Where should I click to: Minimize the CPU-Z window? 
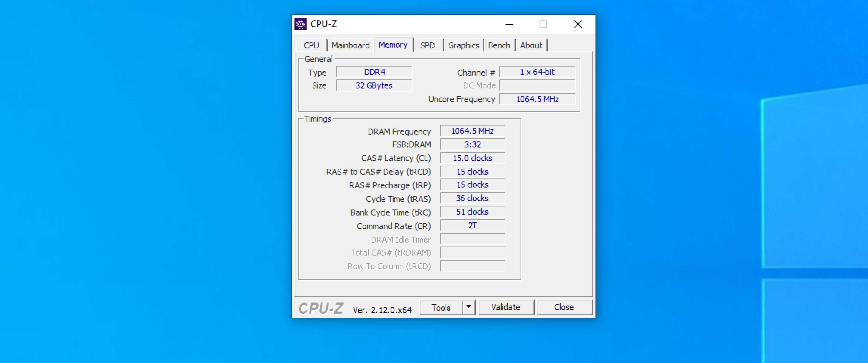click(509, 24)
